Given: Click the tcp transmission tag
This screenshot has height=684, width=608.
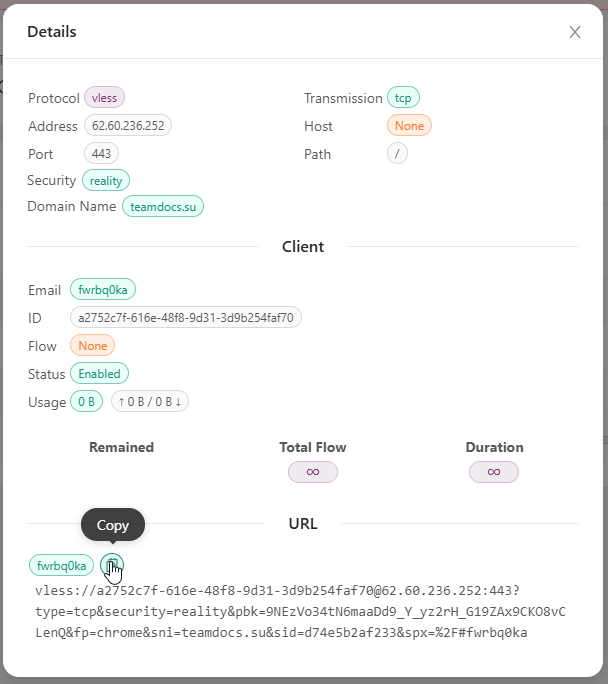Looking at the screenshot, I should pos(403,98).
